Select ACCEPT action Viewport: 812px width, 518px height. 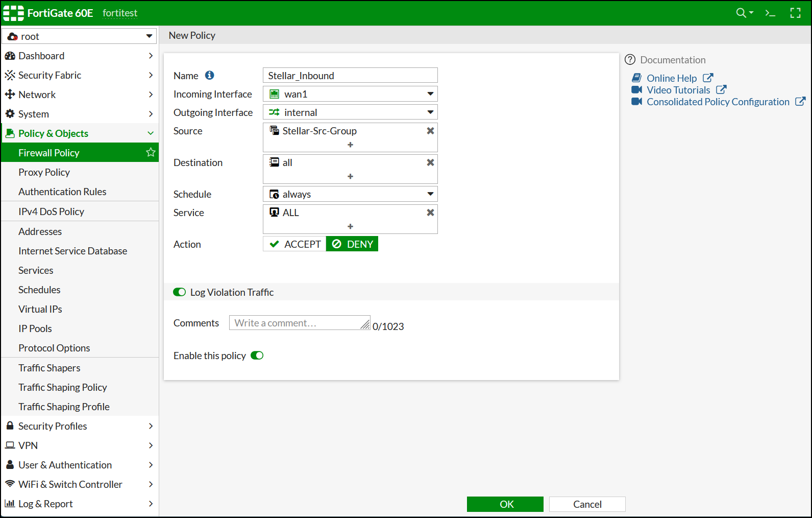(295, 244)
